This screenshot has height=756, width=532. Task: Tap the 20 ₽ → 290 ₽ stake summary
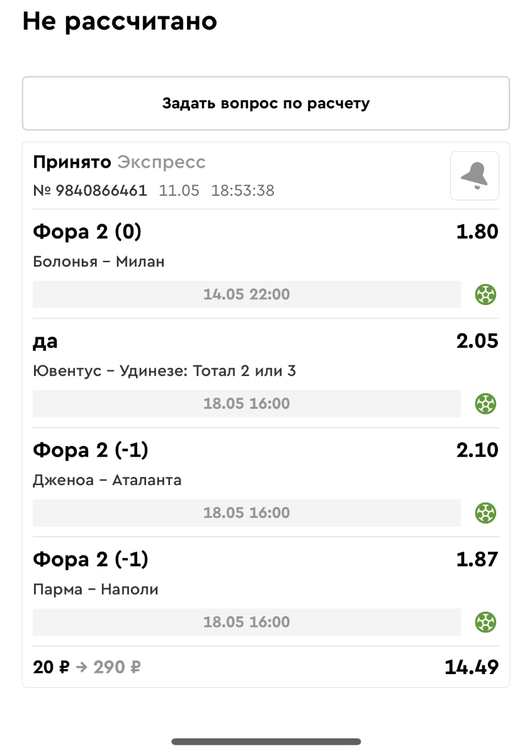coord(87,667)
